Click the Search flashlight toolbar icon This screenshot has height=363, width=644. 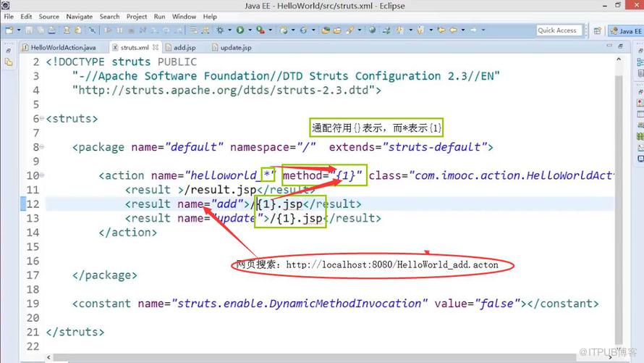pyautogui.click(x=350, y=30)
